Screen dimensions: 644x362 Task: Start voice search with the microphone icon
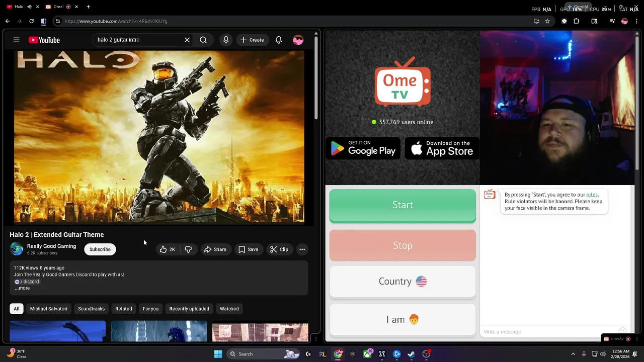click(x=226, y=40)
